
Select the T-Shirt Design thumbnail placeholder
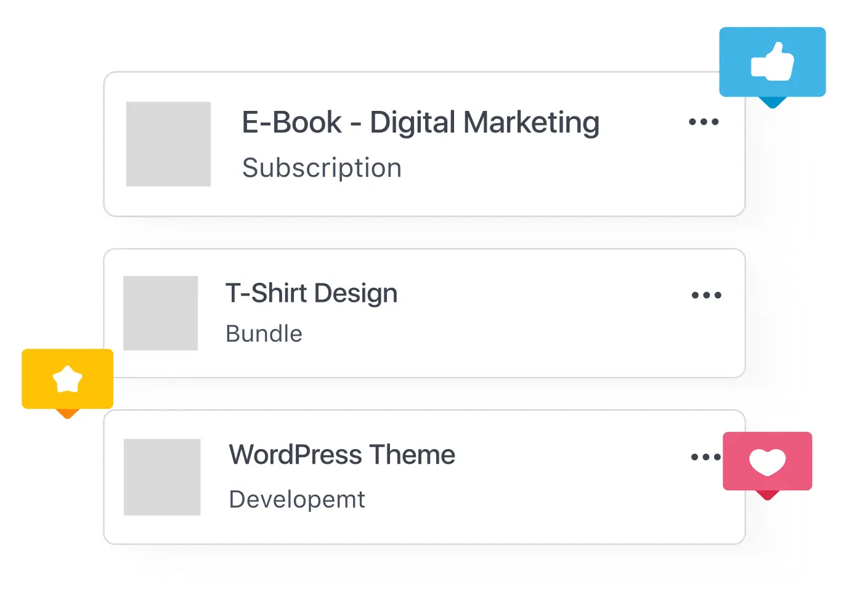click(x=160, y=313)
